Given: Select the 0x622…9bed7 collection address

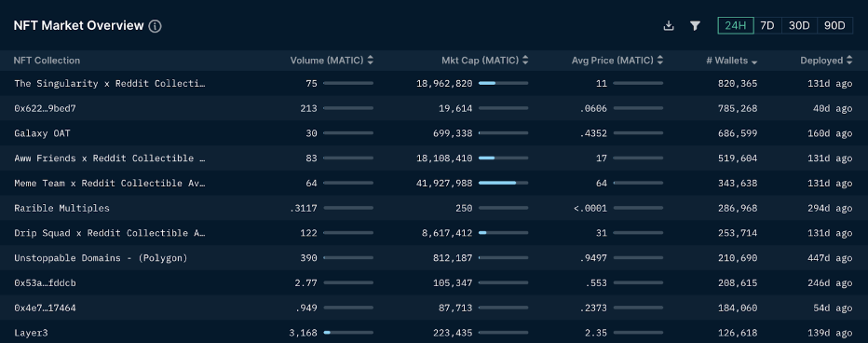Looking at the screenshot, I should [45, 109].
